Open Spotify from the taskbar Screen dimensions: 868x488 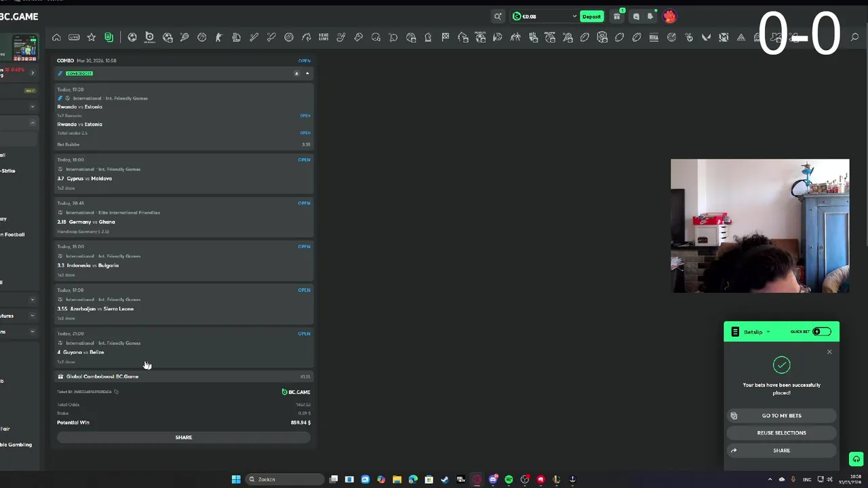click(509, 479)
